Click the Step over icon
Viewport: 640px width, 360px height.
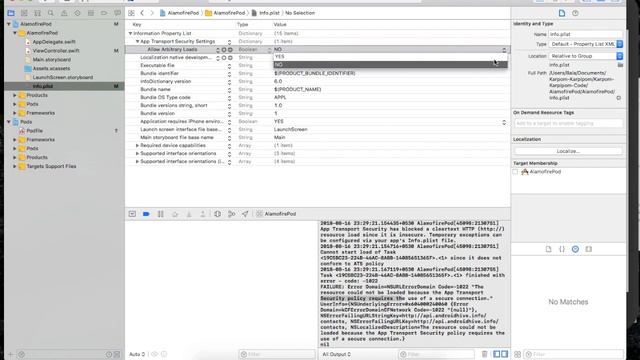(x=175, y=214)
